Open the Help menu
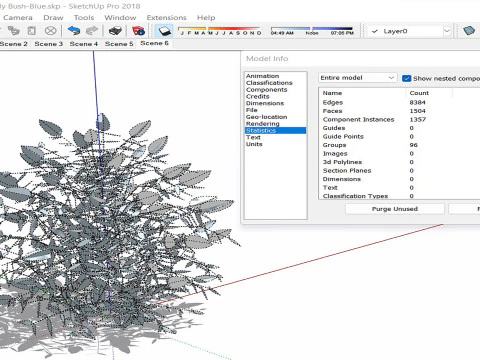Image resolution: width=480 pixels, height=360 pixels. (206, 18)
